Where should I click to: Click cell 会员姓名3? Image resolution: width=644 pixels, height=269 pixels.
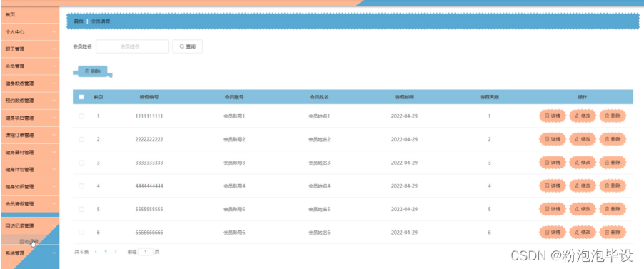(319, 163)
